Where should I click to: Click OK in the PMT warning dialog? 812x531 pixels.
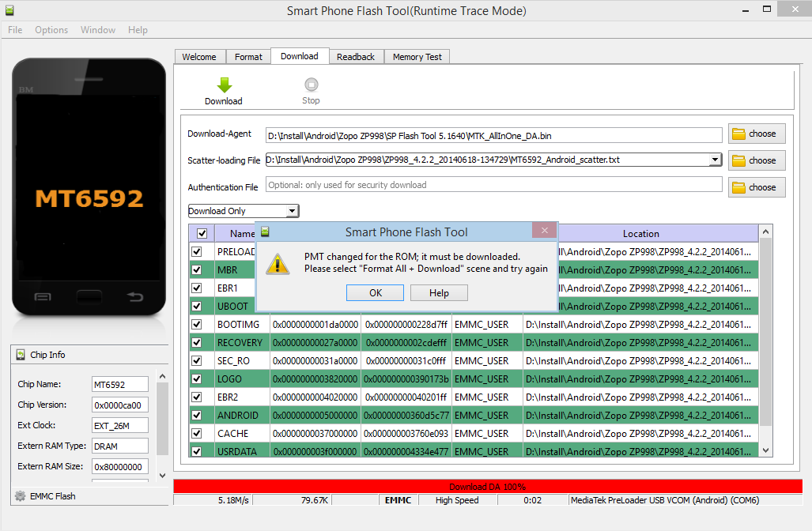point(376,293)
